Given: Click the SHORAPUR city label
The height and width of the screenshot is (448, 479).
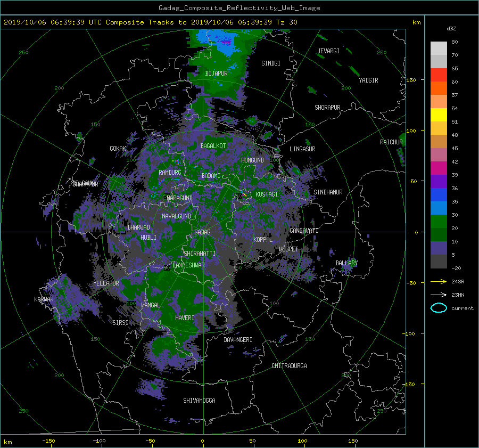Looking at the screenshot, I should pos(327,108).
